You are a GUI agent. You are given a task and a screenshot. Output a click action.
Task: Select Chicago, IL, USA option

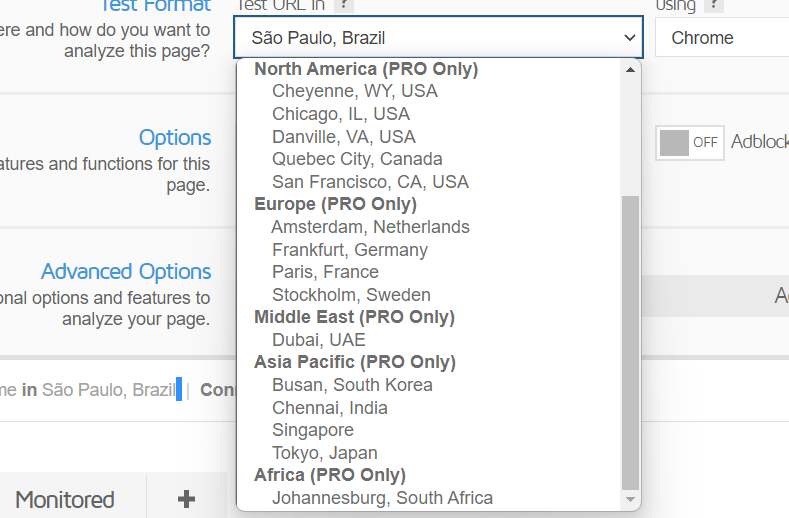click(341, 114)
